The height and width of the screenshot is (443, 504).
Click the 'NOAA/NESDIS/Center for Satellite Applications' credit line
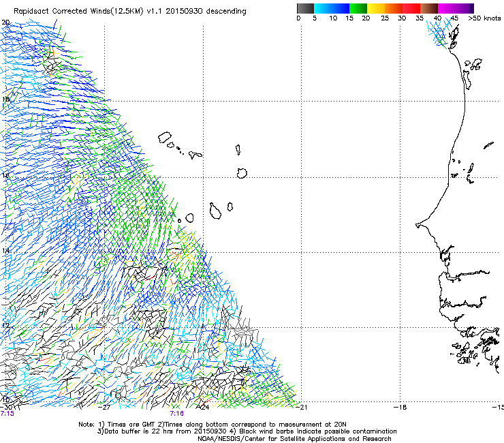[x=294, y=439]
